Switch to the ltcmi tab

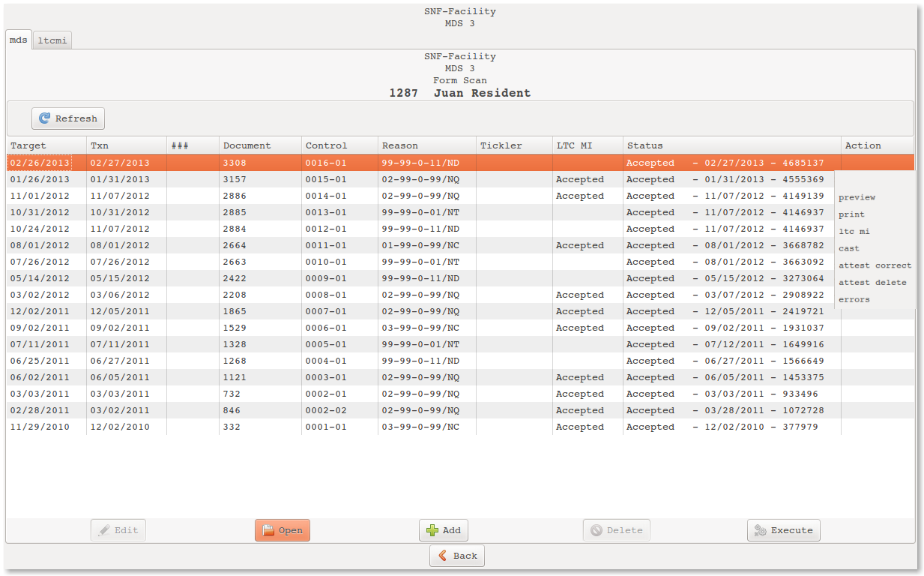[53, 40]
